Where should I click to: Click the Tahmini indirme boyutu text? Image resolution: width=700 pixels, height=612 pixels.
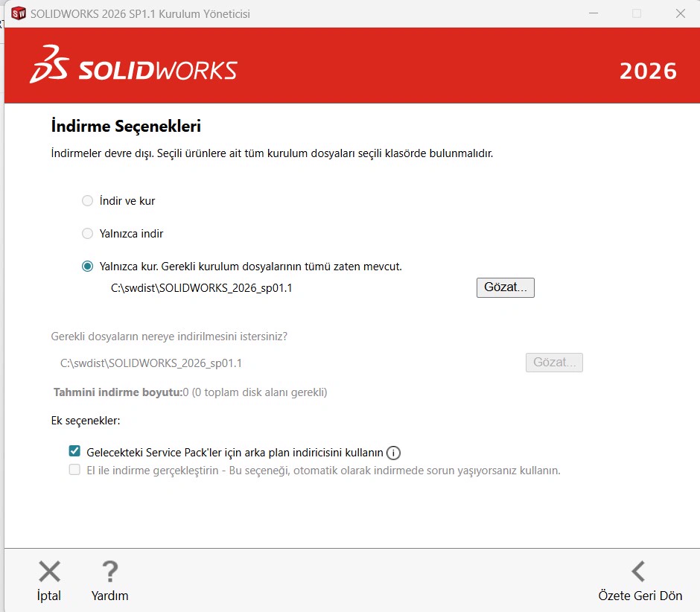tap(190, 392)
